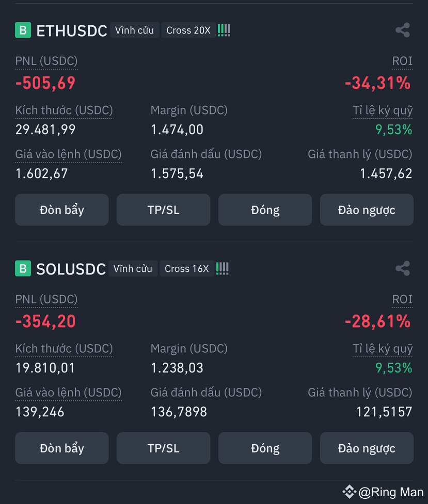Share the ETHUSDC position
Screen dimensions: 428x504
(x=403, y=30)
